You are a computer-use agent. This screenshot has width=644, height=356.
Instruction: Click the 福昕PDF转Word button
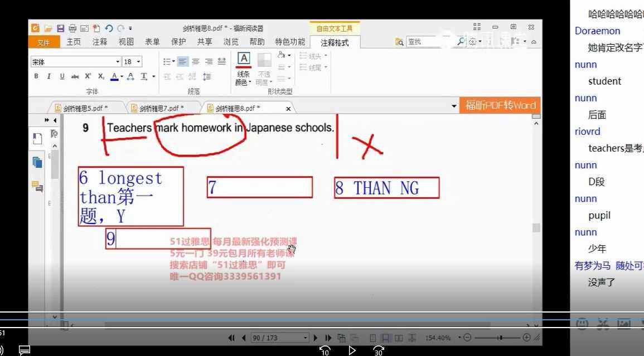click(500, 105)
